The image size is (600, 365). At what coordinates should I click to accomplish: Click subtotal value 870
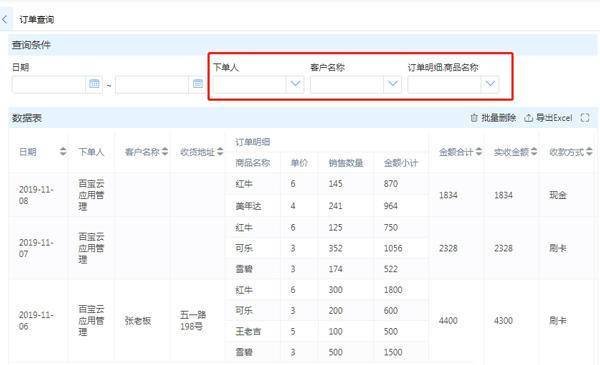click(391, 184)
